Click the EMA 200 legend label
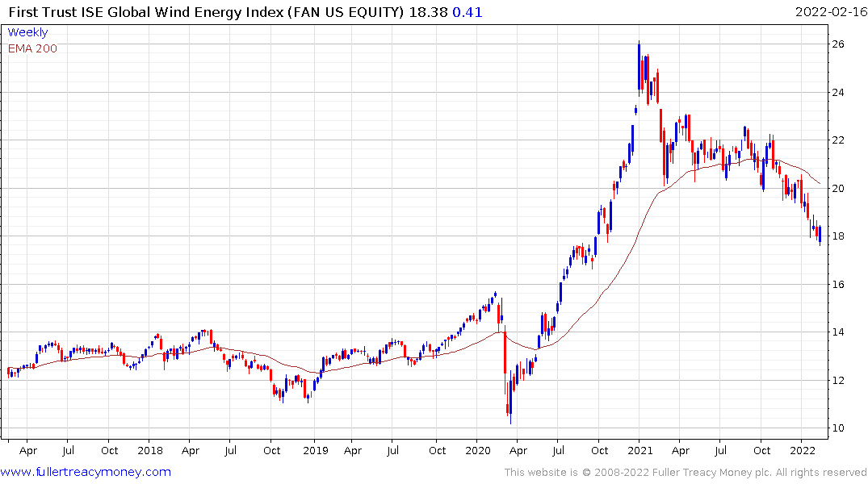The height and width of the screenshot is (484, 868). point(32,48)
